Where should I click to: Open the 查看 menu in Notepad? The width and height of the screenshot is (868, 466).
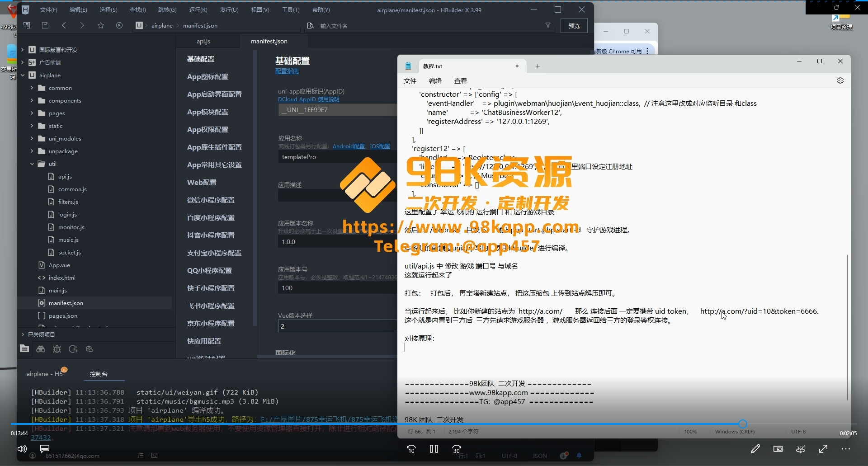click(x=461, y=81)
